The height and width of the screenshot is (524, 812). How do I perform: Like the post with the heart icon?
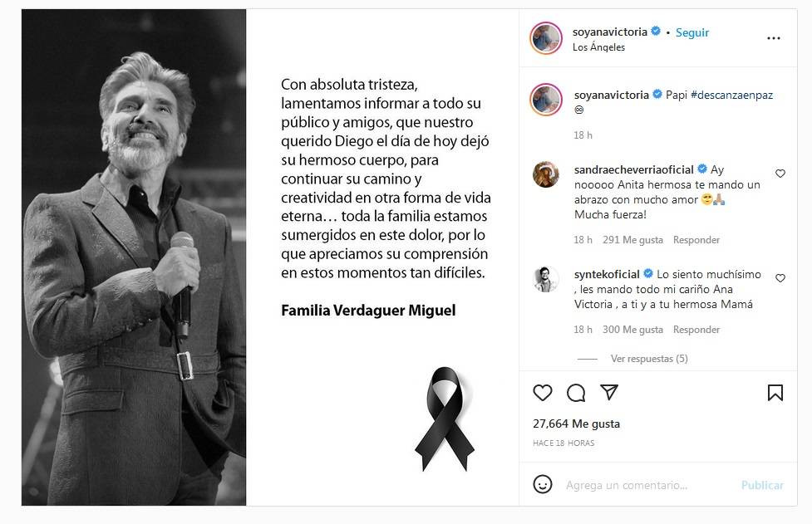[x=542, y=393]
